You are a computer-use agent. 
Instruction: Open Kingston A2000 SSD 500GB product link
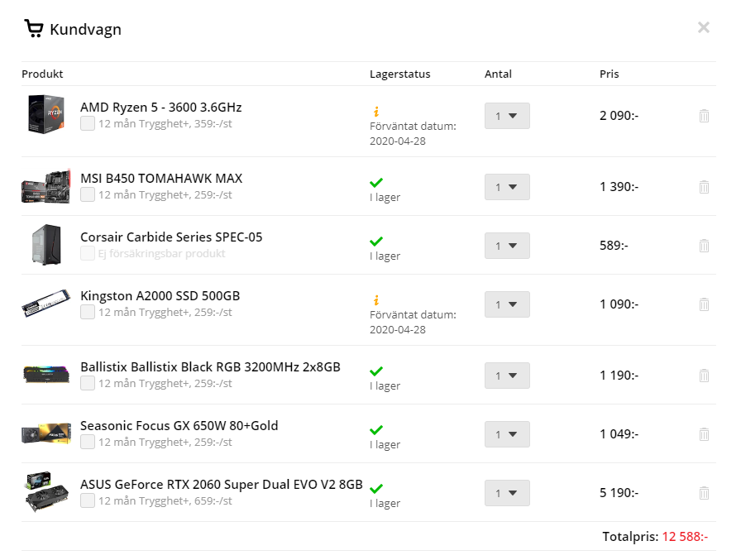point(160,296)
